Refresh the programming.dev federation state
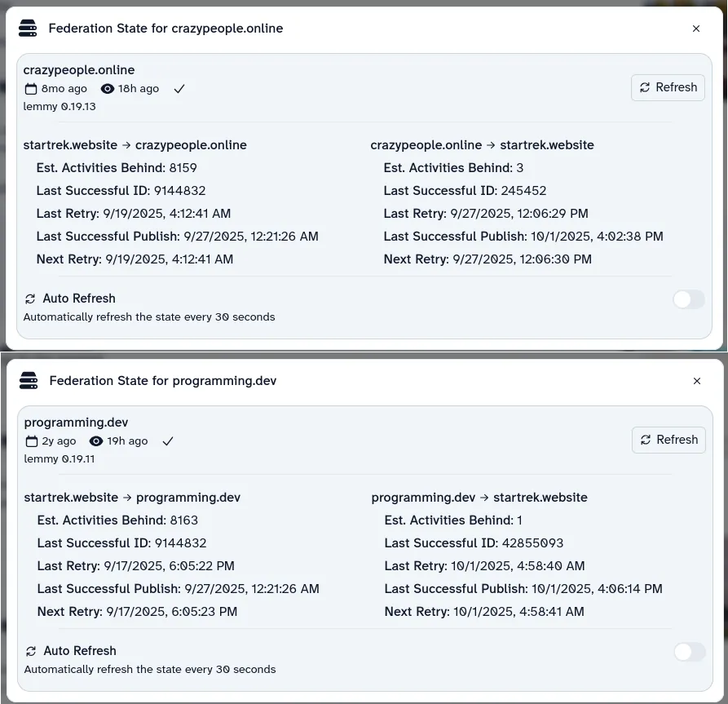 668,440
